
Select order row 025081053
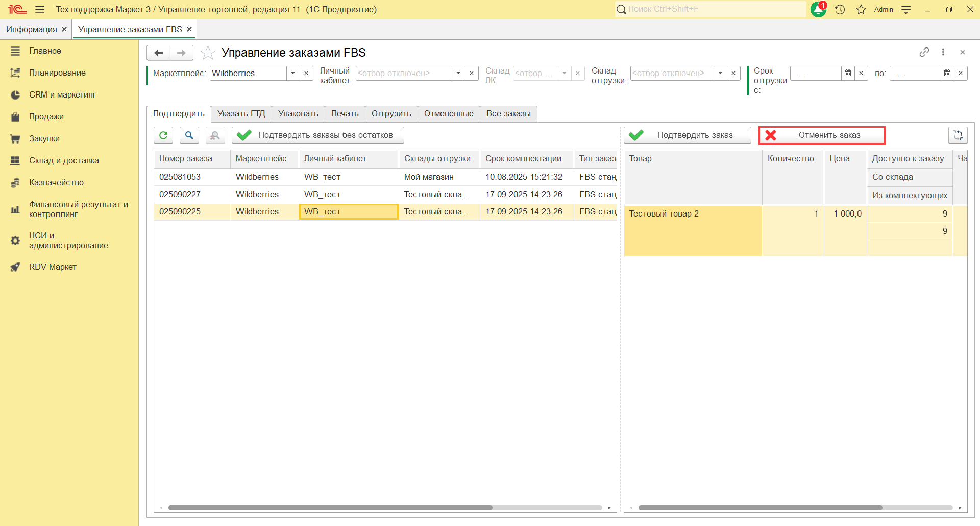pos(180,177)
